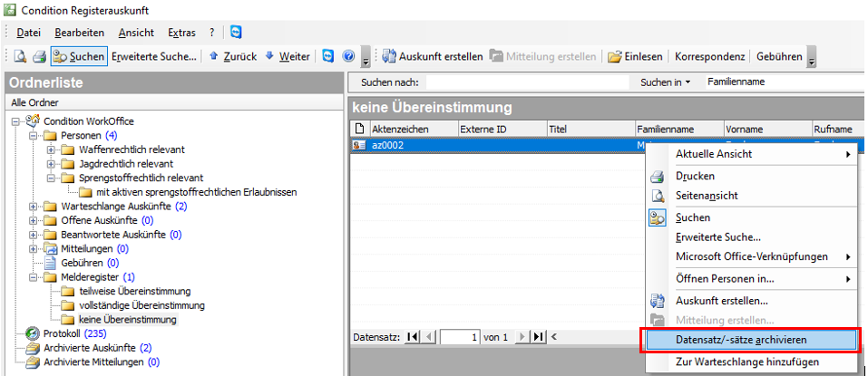Collapse the Melderegister tree node
This screenshot has width=868, height=376.
pos(34,276)
